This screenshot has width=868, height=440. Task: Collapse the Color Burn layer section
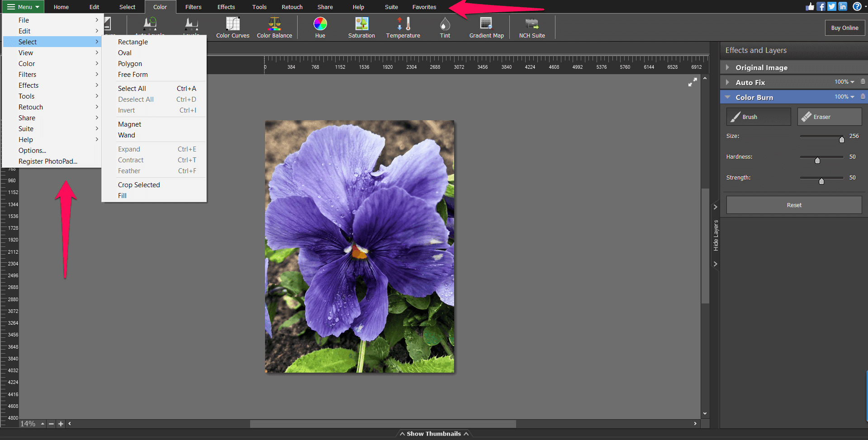point(728,97)
